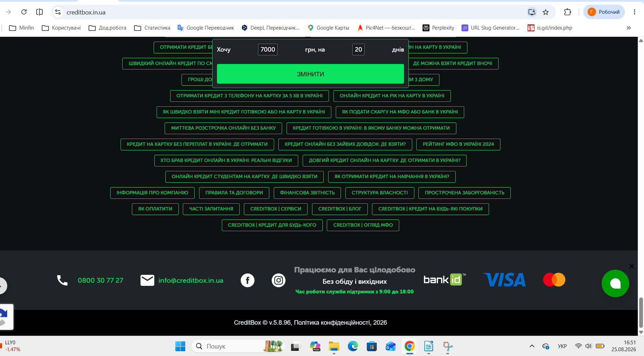Open the Perplexity bookmark
The width and height of the screenshot is (644, 356).
[x=438, y=28]
